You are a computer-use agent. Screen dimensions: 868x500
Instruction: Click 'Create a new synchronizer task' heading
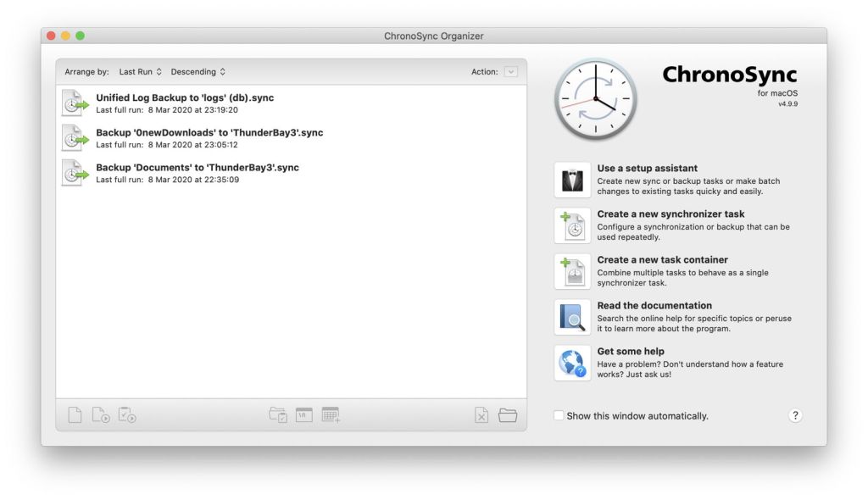(670, 214)
